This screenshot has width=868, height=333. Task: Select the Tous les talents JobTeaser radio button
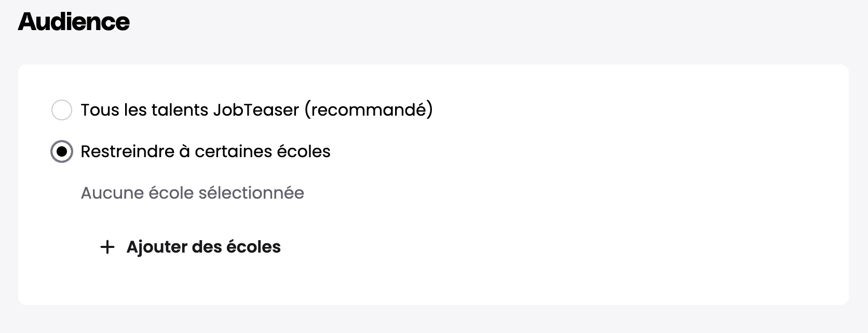[x=62, y=110]
